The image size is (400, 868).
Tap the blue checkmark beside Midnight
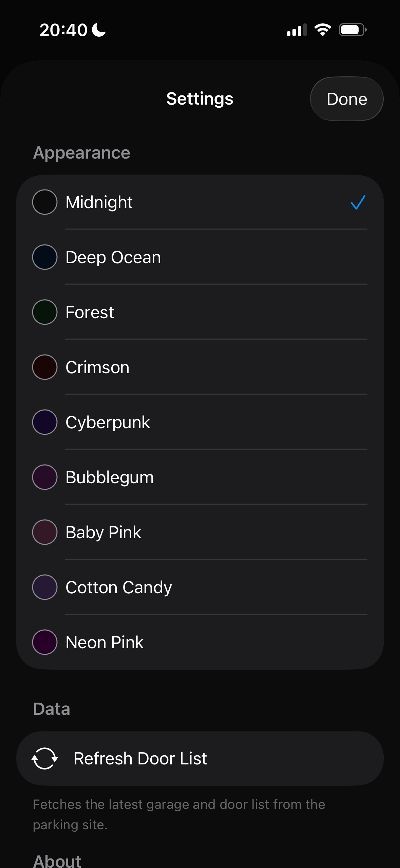point(358,202)
